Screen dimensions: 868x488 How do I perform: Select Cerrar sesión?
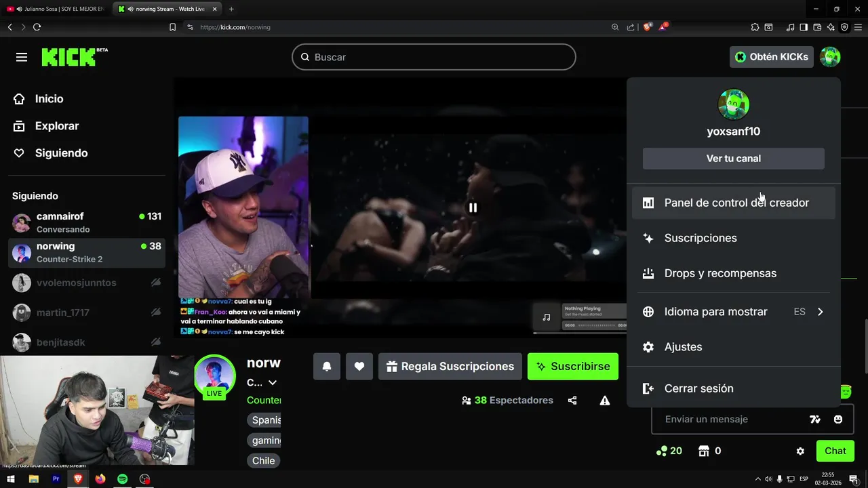(734, 388)
